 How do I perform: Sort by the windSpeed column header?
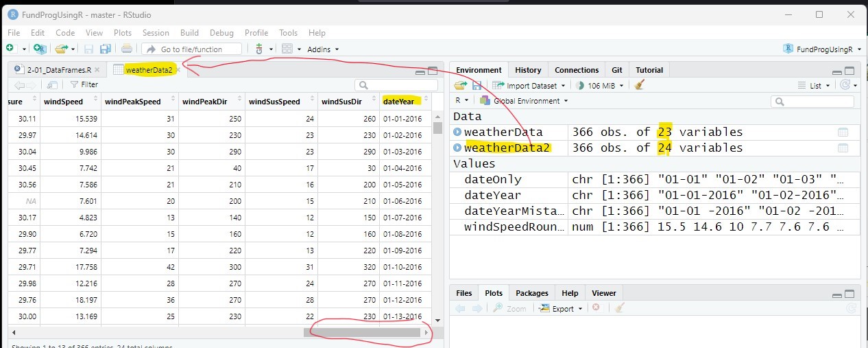tap(69, 101)
